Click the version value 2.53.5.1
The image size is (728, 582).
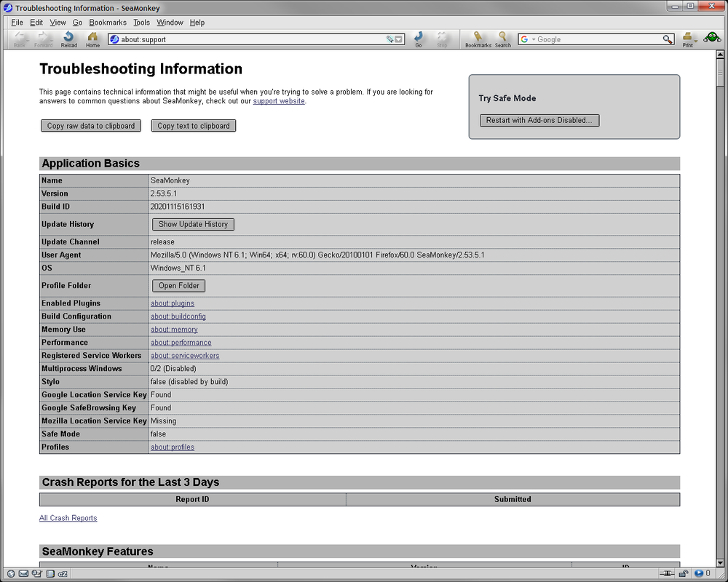click(x=163, y=194)
